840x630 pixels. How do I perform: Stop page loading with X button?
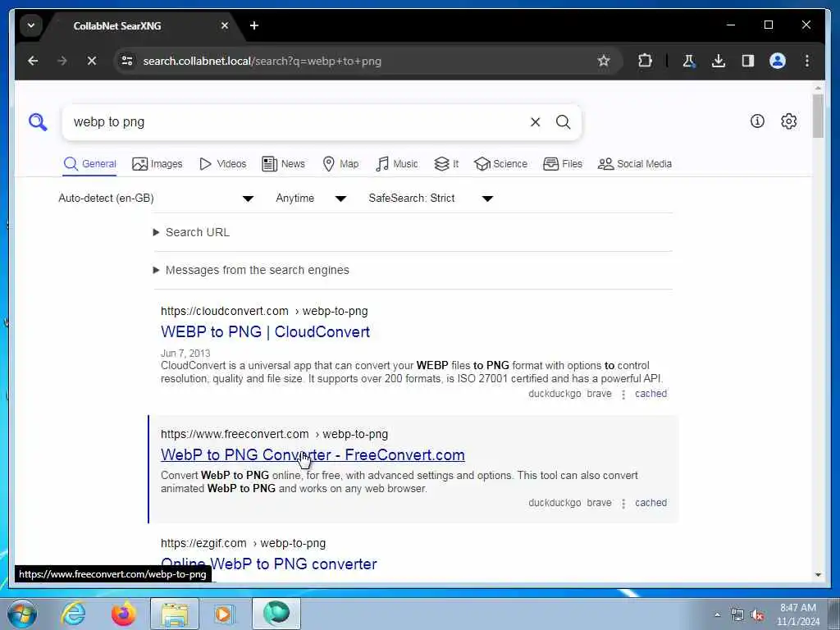click(92, 61)
